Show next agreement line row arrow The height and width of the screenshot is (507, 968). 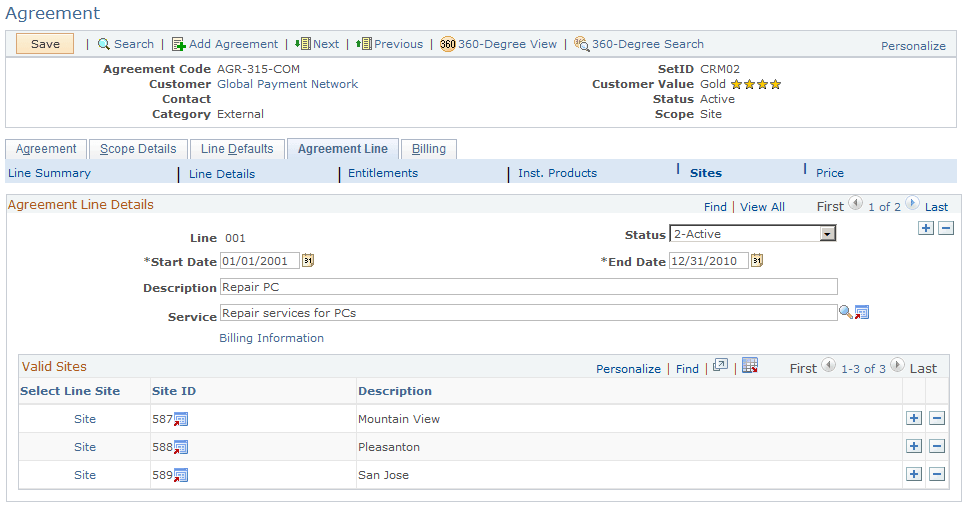912,203
